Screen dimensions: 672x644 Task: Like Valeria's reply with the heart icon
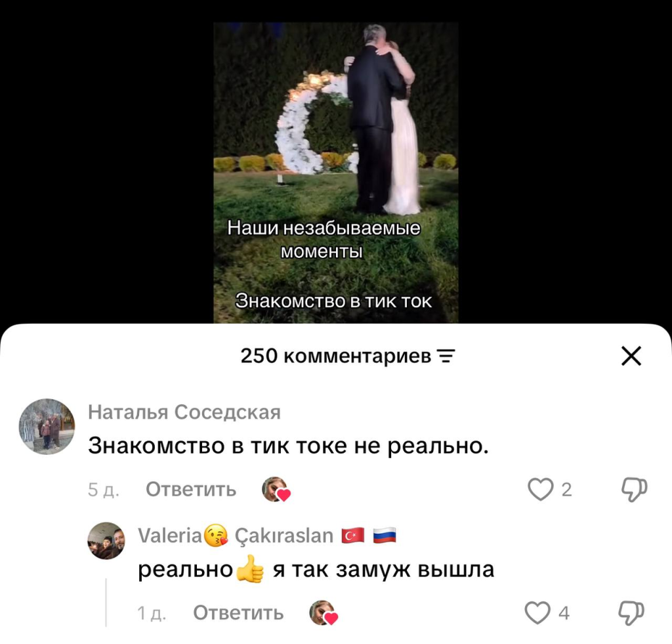[537, 612]
